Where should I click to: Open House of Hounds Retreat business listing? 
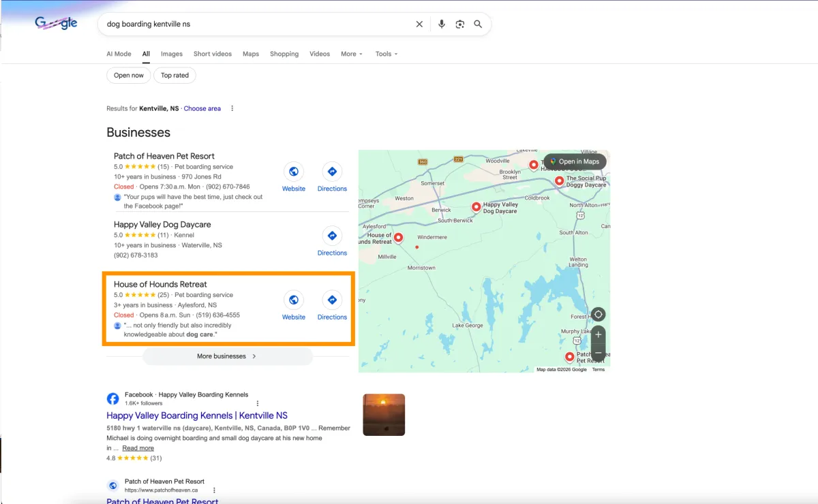pyautogui.click(x=160, y=284)
